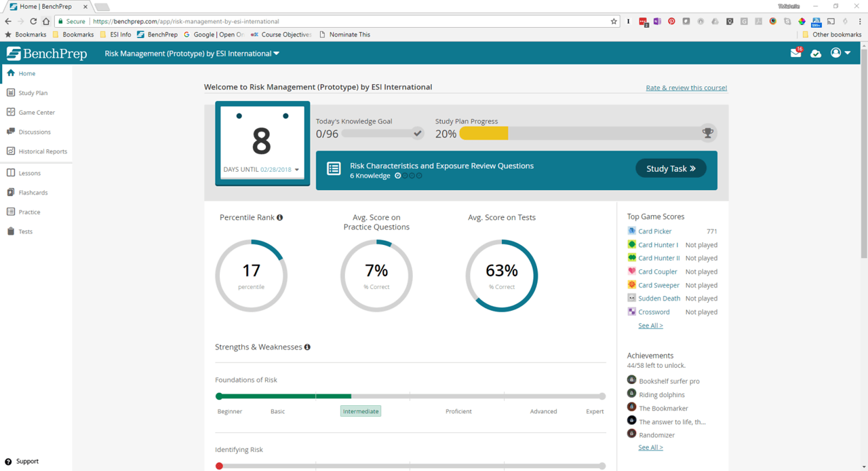
Task: Click Rate & review this course link
Action: 686,88
